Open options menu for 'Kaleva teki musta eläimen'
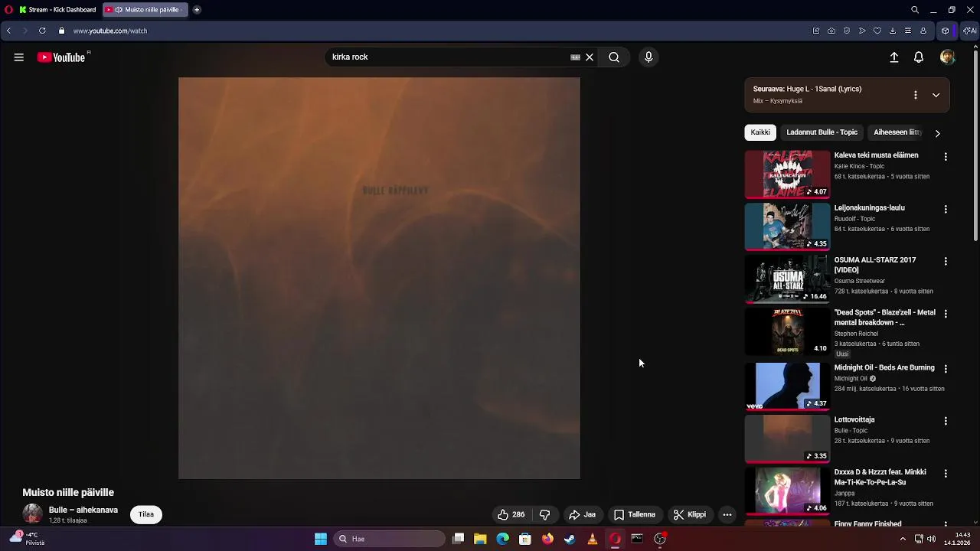Image resolution: width=980 pixels, height=551 pixels. coord(946,156)
